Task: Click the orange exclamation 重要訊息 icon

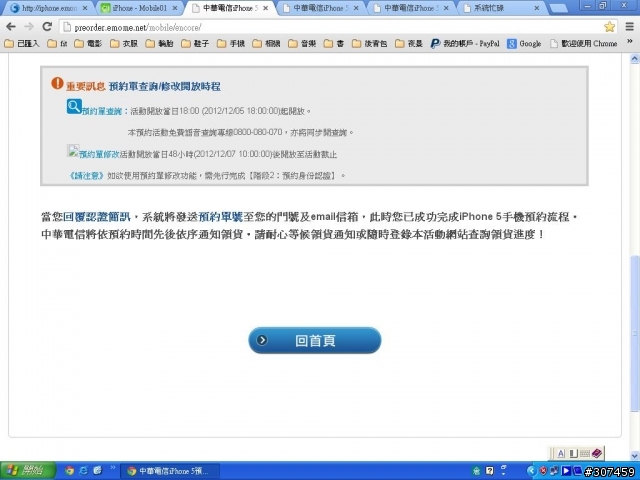Action: [57, 83]
